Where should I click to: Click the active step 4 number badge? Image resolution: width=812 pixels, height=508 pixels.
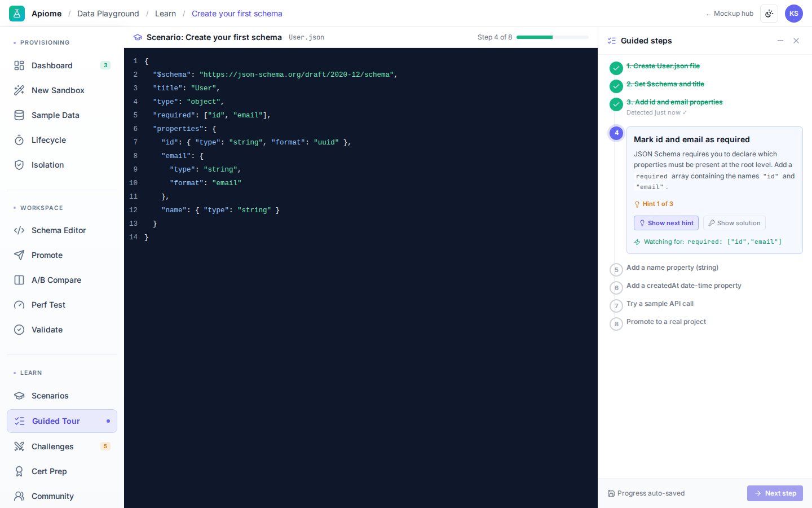click(x=616, y=133)
